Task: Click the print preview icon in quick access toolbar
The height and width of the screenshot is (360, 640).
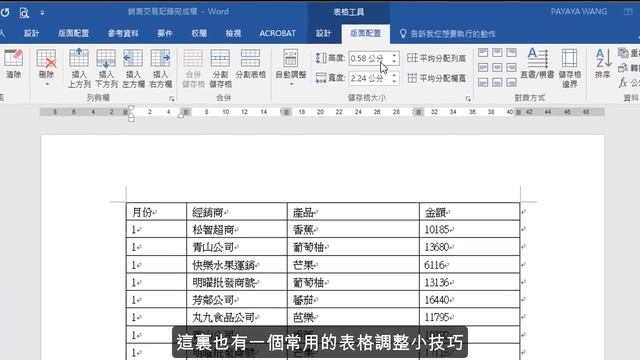Action: tap(24, 13)
